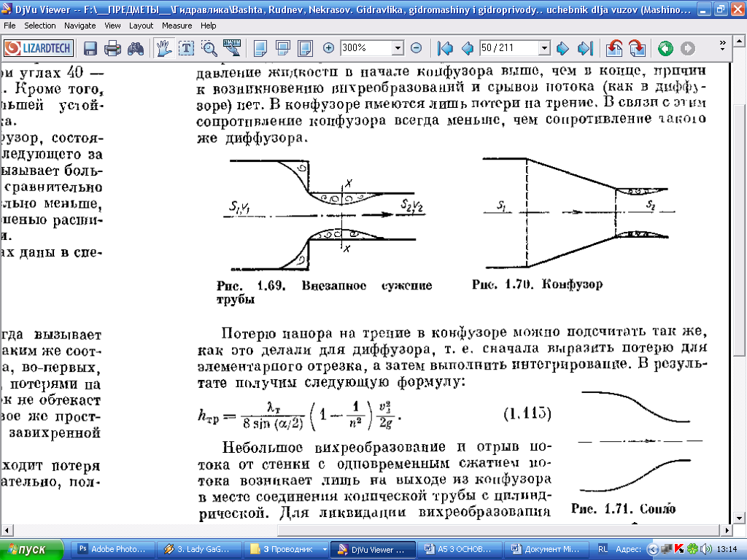Click the 50 / 211 page field
The image size is (747, 560).
click(509, 47)
